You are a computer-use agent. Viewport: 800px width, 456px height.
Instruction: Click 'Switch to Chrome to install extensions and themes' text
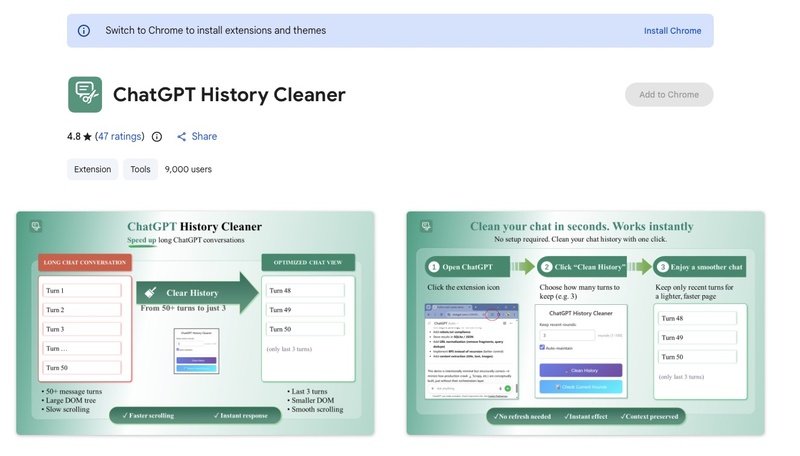tap(216, 31)
